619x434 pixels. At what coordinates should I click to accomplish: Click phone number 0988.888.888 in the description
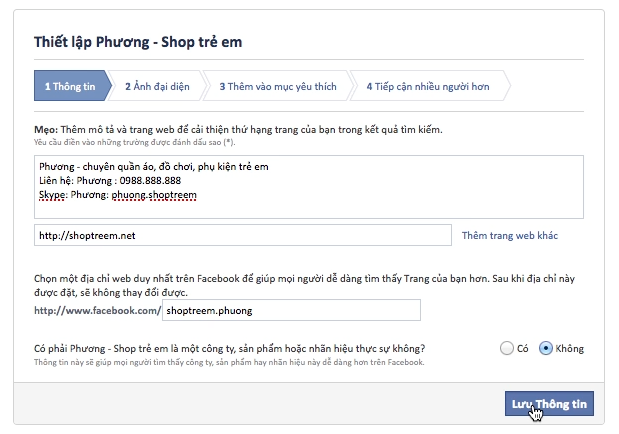[150, 181]
